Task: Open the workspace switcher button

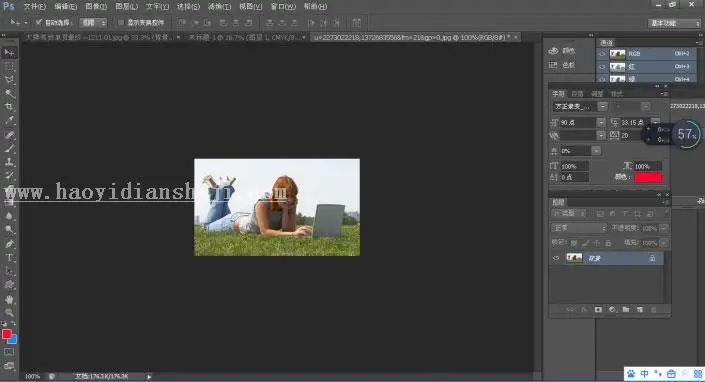Action: click(674, 23)
